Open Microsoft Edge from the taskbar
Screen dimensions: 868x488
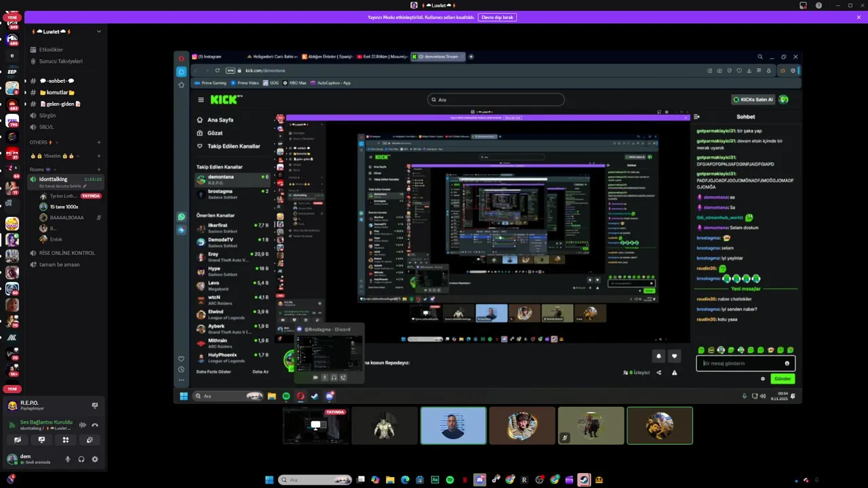(x=405, y=480)
